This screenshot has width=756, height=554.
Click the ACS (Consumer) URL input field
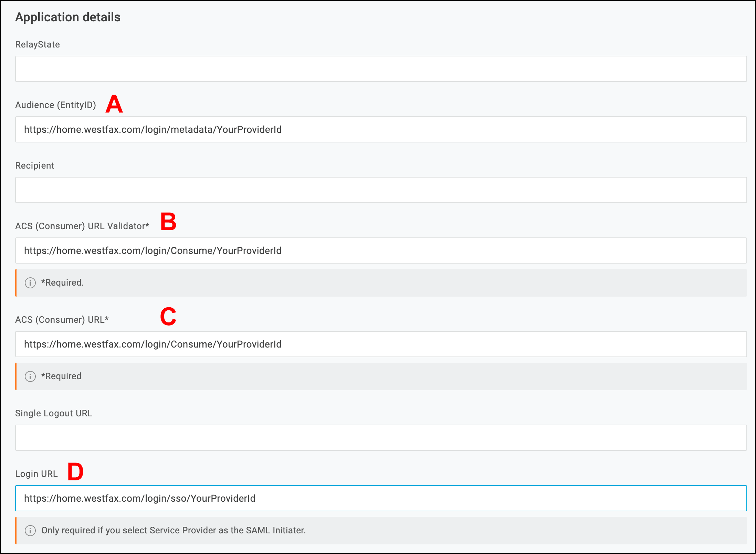coord(380,344)
